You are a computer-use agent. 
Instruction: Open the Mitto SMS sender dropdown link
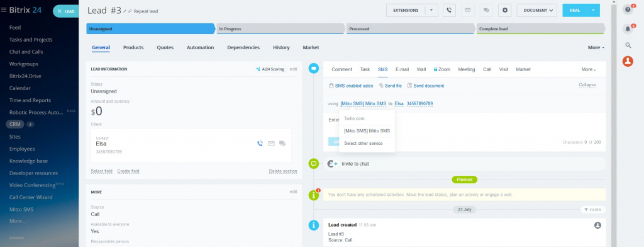(363, 104)
